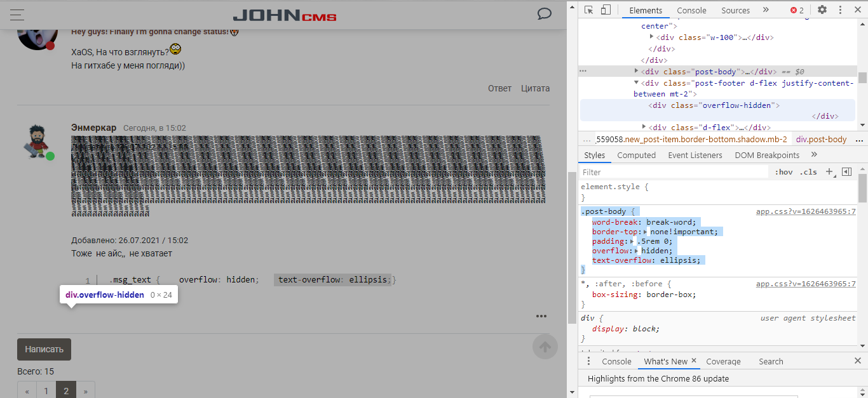Add new style rule plus icon
868x398 pixels.
[829, 172]
